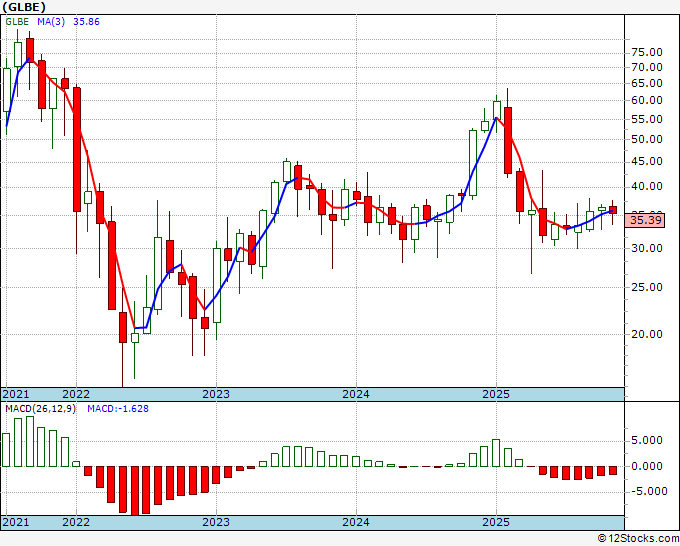The image size is (680, 546).
Task: Click the MACD(26,12,9) indicator label
Action: (x=40, y=409)
